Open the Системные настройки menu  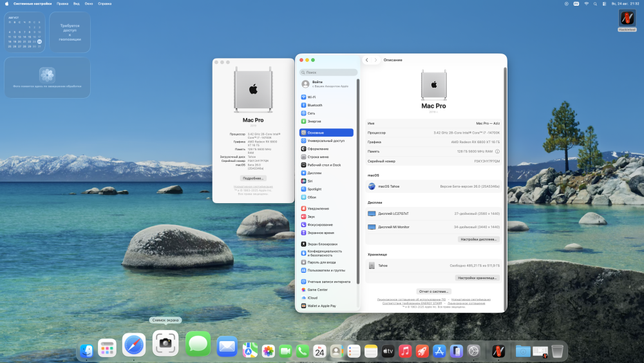coord(32,4)
